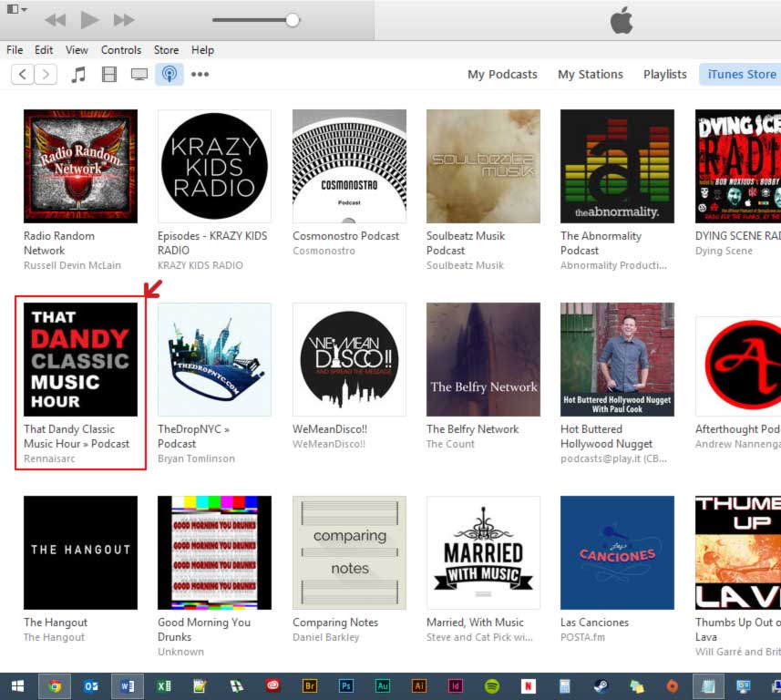Open the more media types ellipsis
781x700 pixels.
[x=200, y=74]
